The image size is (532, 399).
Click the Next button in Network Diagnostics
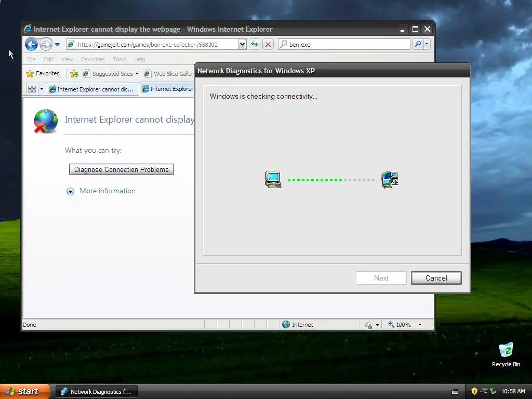click(x=381, y=278)
